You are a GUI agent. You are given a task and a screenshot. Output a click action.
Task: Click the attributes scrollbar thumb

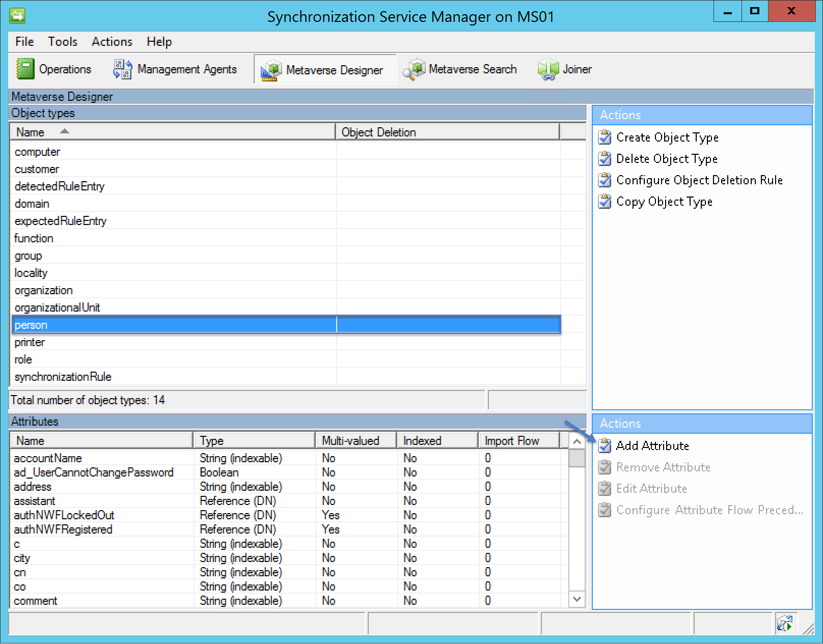click(577, 458)
